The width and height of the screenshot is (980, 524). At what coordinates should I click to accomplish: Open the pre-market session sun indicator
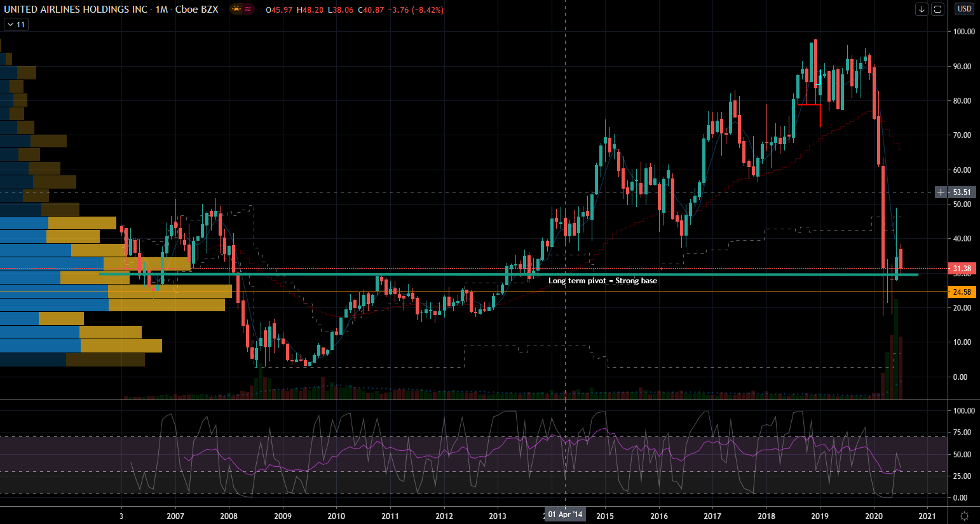tap(236, 10)
